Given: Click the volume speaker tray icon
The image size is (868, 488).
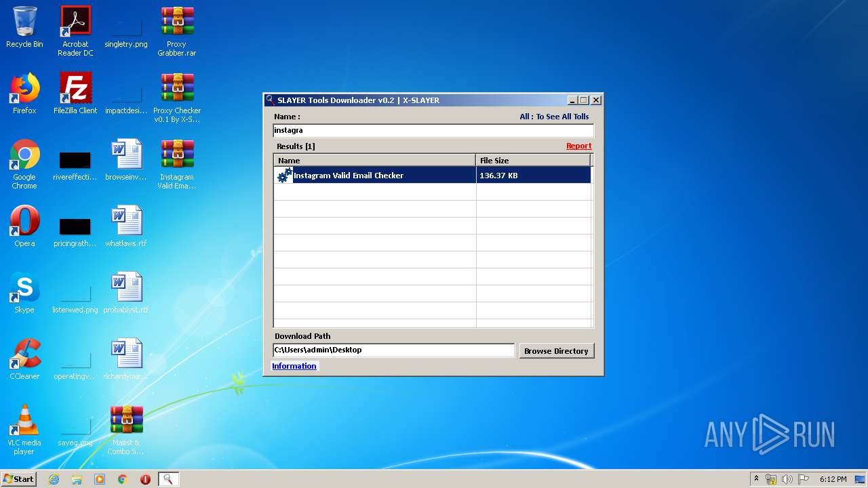Looking at the screenshot, I should click(x=787, y=479).
